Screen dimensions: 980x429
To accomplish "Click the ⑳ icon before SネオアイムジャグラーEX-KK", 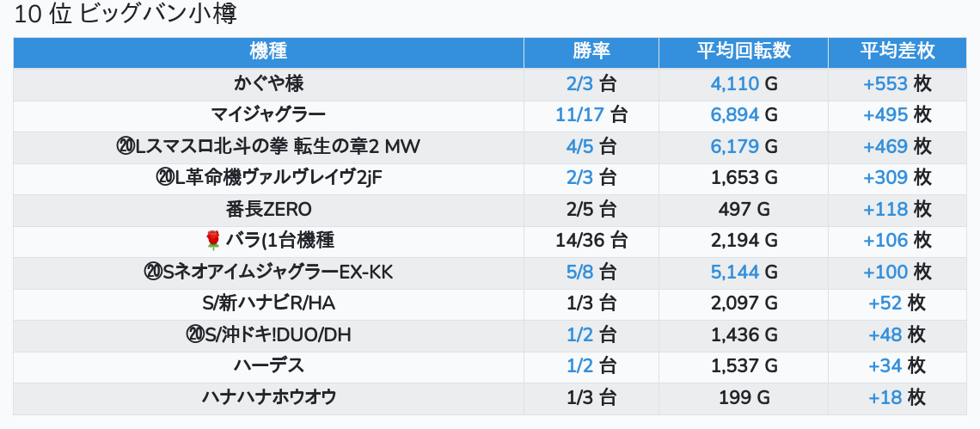I will click(153, 273).
